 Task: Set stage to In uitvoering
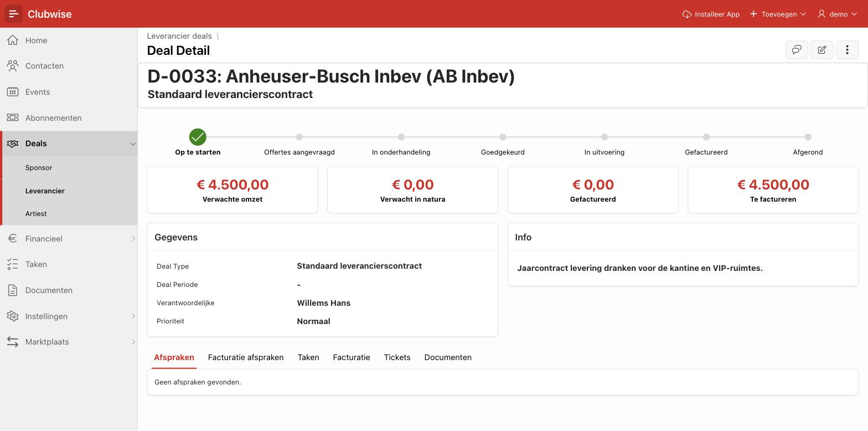[604, 137]
